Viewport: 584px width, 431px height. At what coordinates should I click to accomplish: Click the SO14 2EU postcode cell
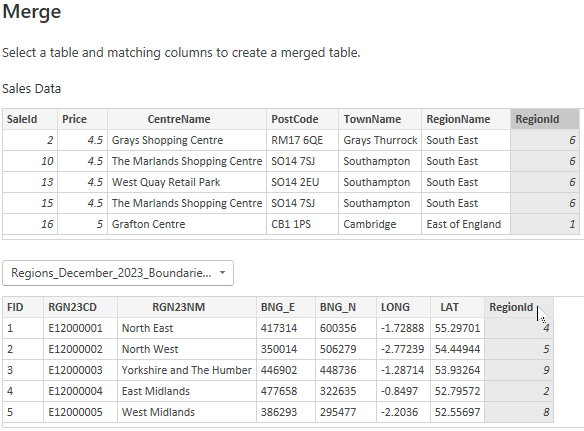(x=302, y=182)
